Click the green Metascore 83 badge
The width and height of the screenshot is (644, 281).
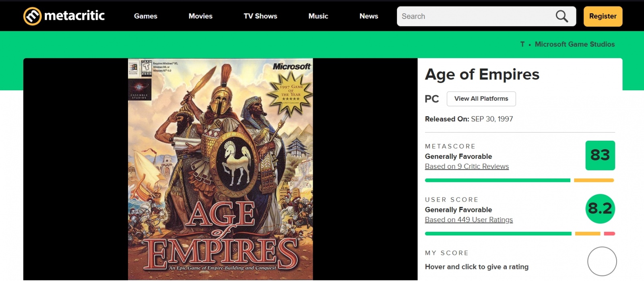coord(600,155)
